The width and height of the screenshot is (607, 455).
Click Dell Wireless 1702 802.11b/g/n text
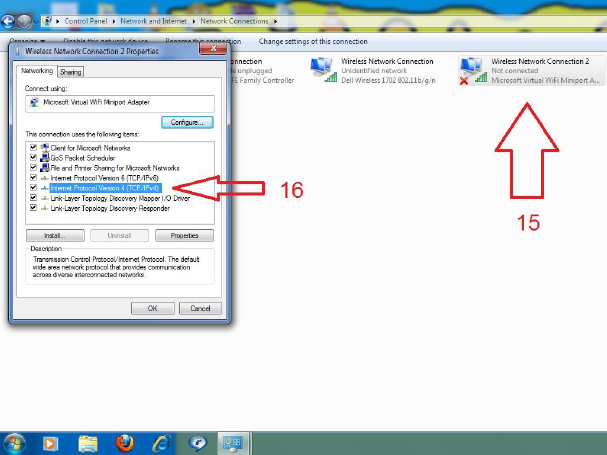click(388, 80)
